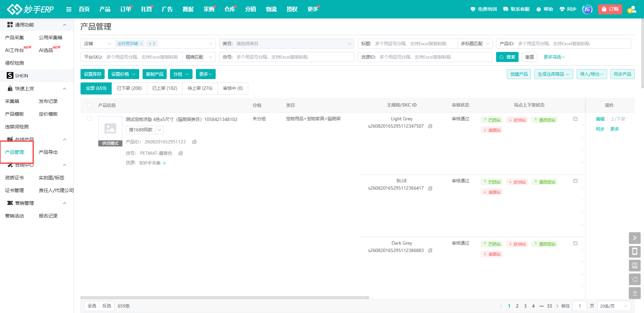The height and width of the screenshot is (313, 644).
Task: Click the 创建产品 button
Action: coord(519,74)
